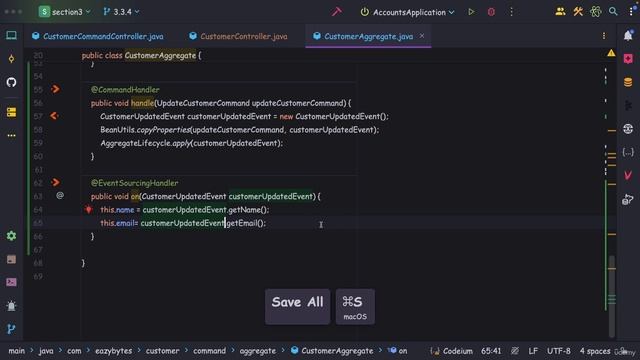Open the Problems alert icon in sidebar
Image resolution: width=640 pixels, height=360 pixels.
pos(11,306)
